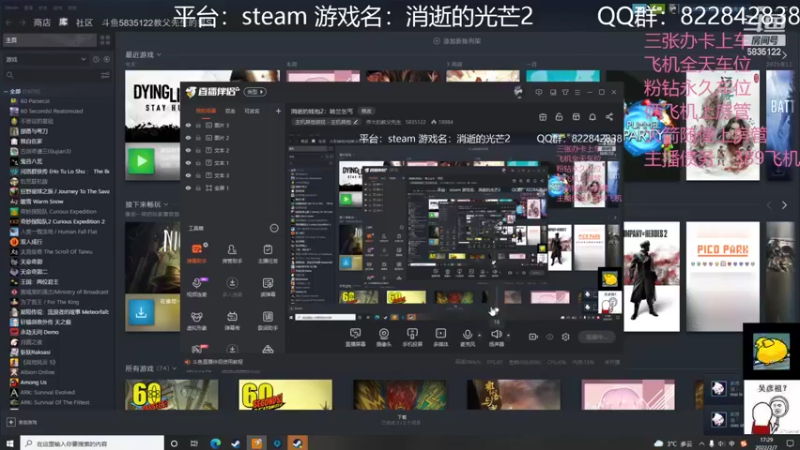Click 修改 to edit stream title
Viewport: 800px width, 450px height.
[x=366, y=111]
